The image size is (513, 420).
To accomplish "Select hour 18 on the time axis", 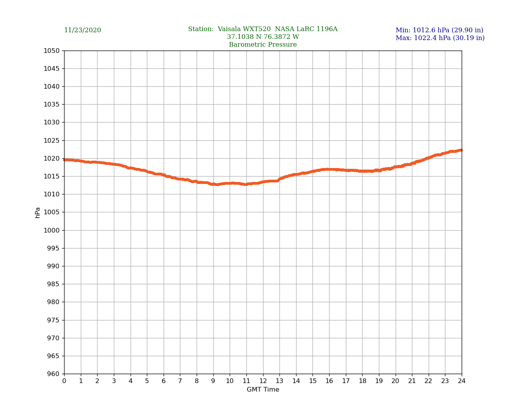I will coord(362,381).
